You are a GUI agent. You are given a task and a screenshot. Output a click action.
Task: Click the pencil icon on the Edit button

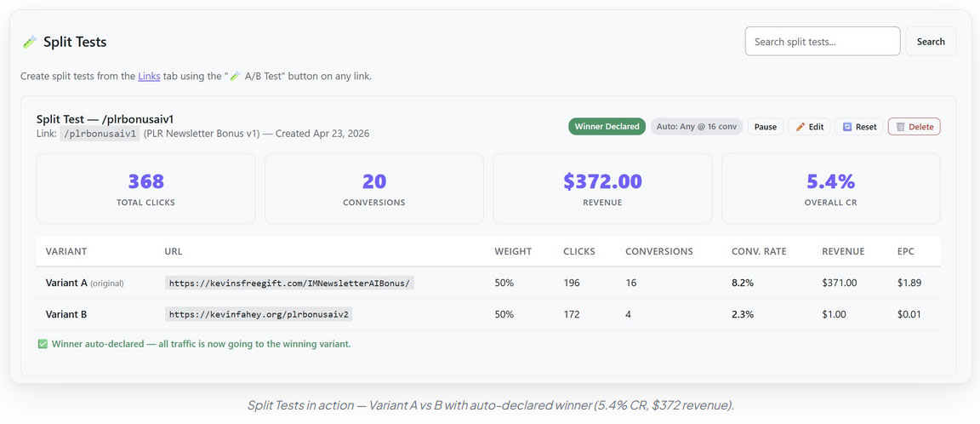coord(800,127)
